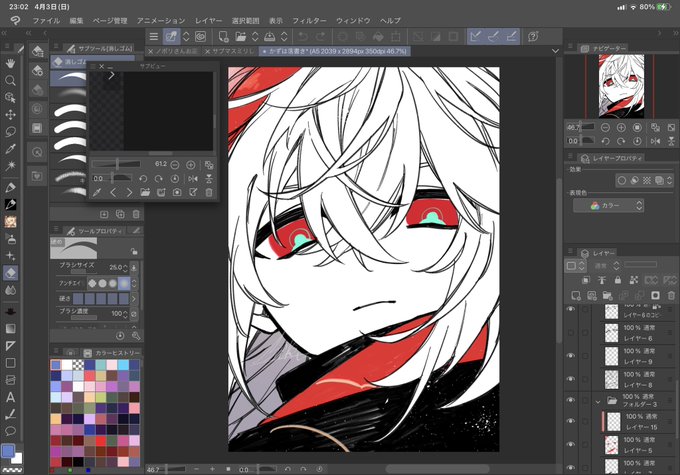Click the eyedropper icon in Sub View panel

pyautogui.click(x=97, y=192)
